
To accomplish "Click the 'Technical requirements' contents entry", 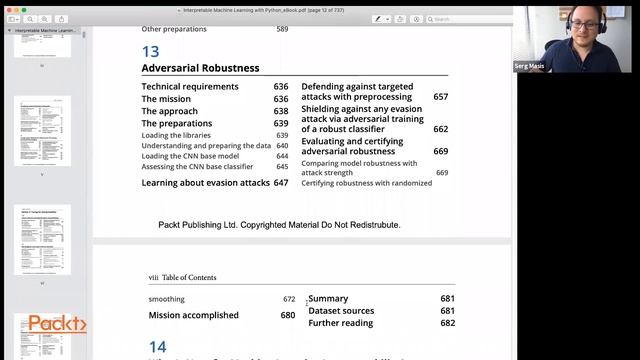I will coord(190,87).
